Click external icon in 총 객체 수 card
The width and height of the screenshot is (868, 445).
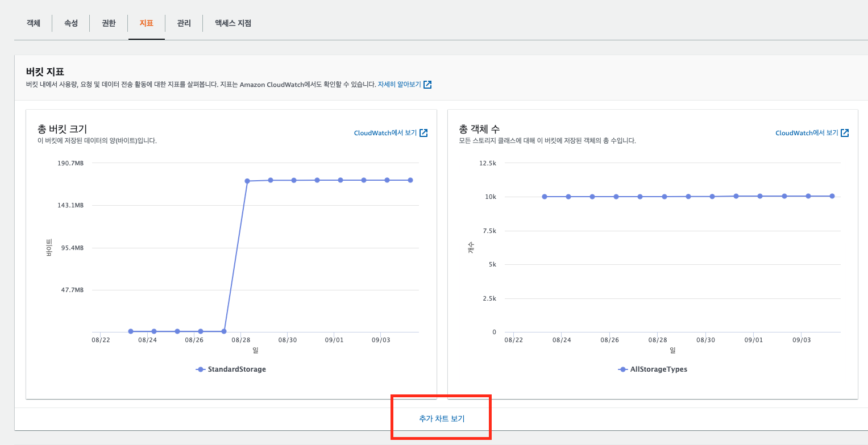click(845, 133)
